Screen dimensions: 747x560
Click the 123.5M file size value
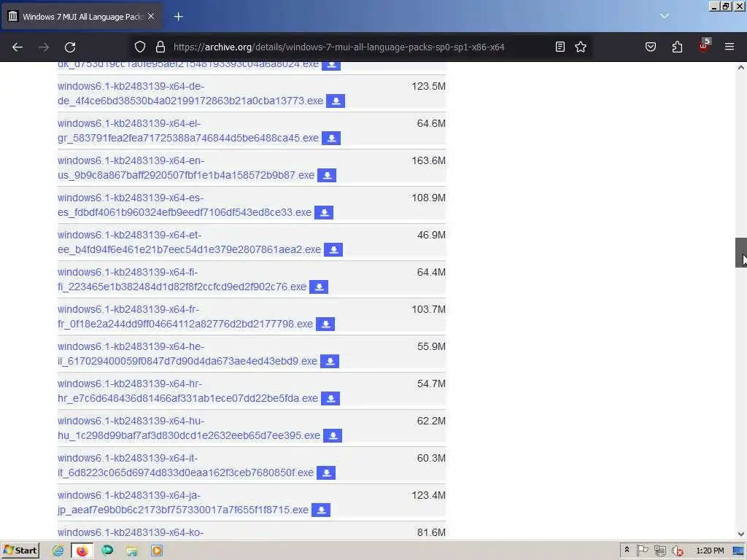click(x=428, y=86)
